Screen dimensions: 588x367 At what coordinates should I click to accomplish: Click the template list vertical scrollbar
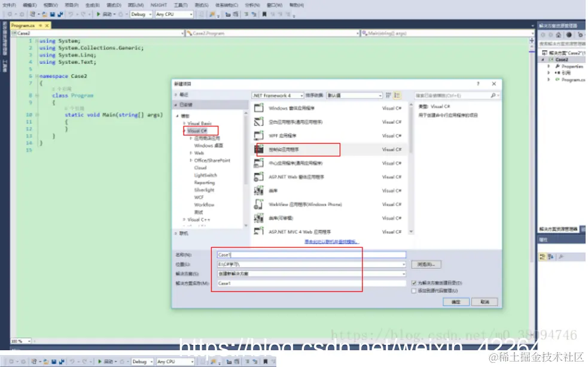coord(411,168)
